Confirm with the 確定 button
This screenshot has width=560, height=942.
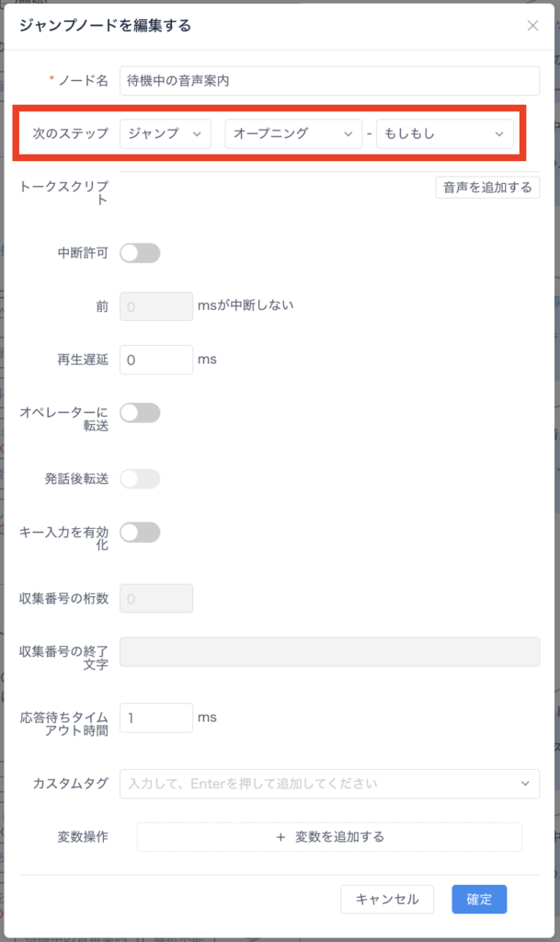(479, 900)
